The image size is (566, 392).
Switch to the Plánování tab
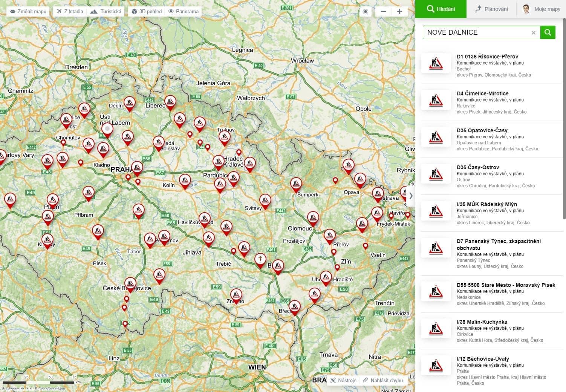[492, 9]
